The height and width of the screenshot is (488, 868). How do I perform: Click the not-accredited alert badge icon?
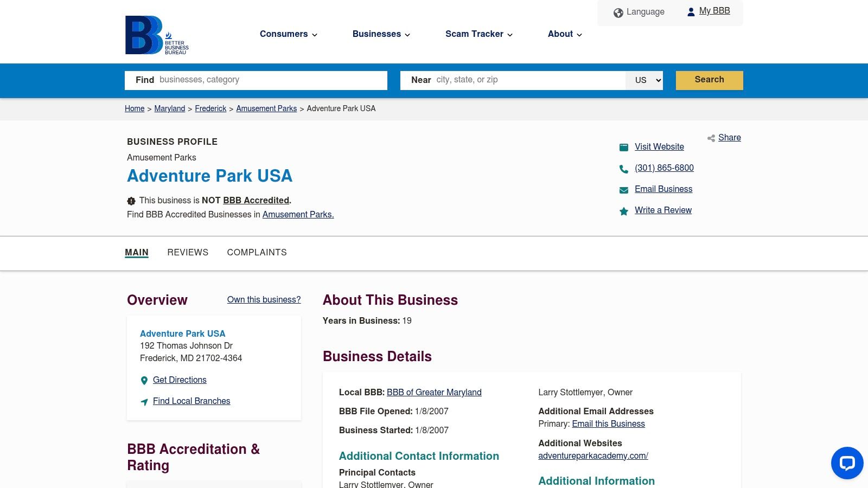pos(131,201)
